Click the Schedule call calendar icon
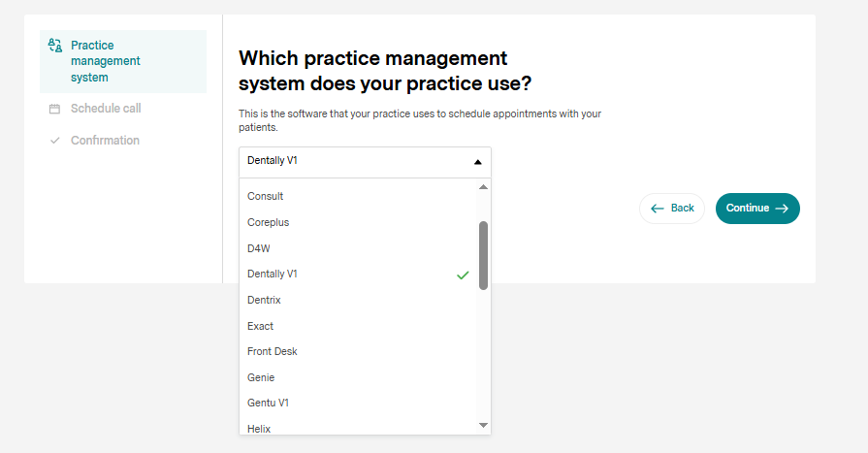The image size is (868, 453). point(55,109)
